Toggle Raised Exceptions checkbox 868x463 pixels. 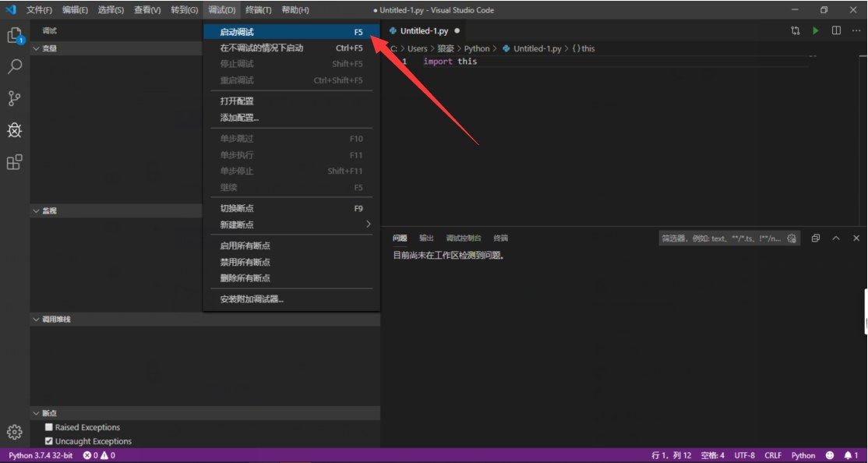pos(49,427)
